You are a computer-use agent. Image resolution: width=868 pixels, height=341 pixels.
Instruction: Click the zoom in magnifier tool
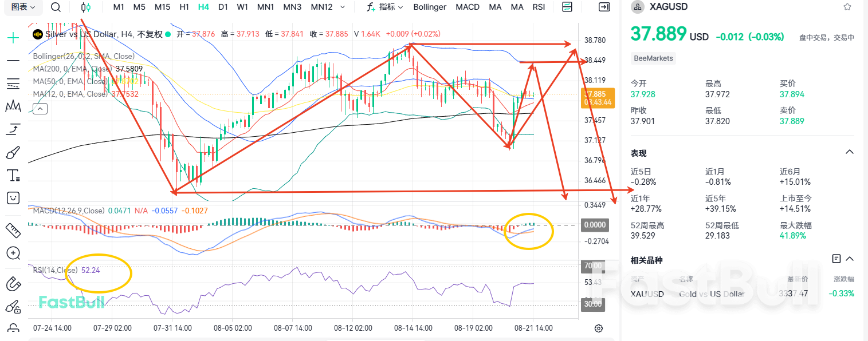pos(13,253)
